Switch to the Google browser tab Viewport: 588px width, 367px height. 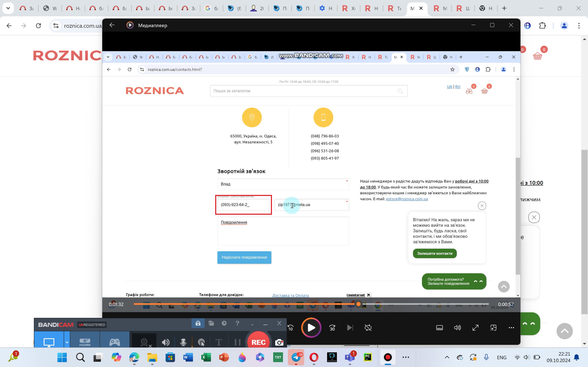(211, 8)
